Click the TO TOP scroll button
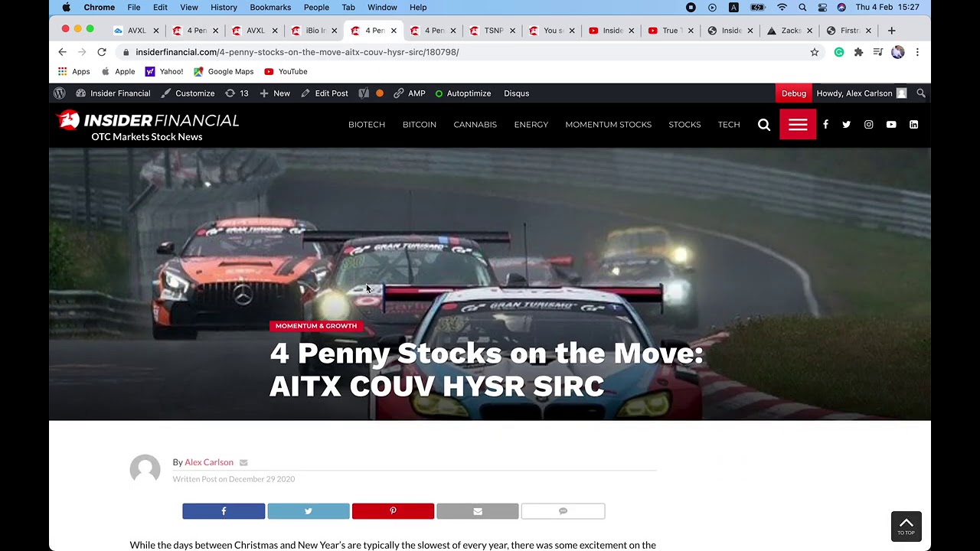 pos(906,527)
